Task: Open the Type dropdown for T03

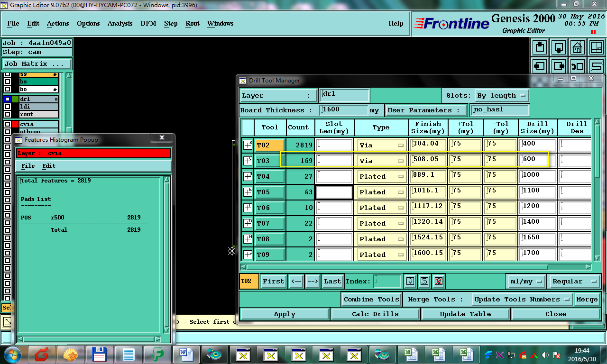Action: point(381,161)
